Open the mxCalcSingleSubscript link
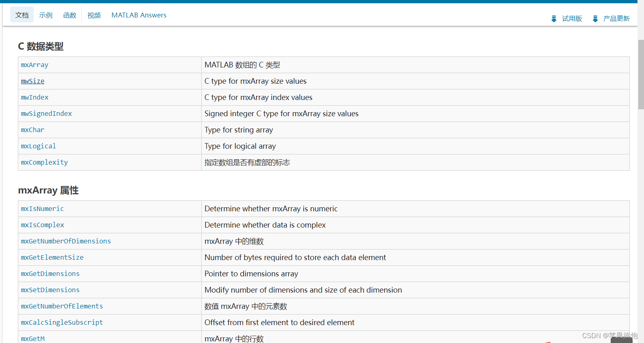The height and width of the screenshot is (343, 644). (62, 323)
